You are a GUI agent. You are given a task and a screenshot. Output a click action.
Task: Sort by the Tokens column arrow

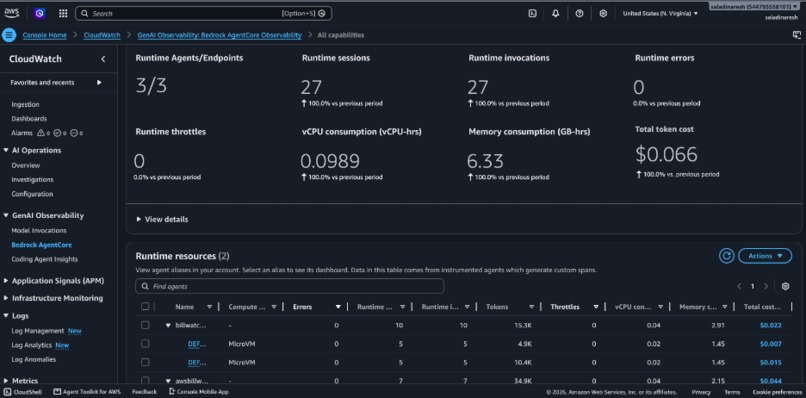point(531,307)
